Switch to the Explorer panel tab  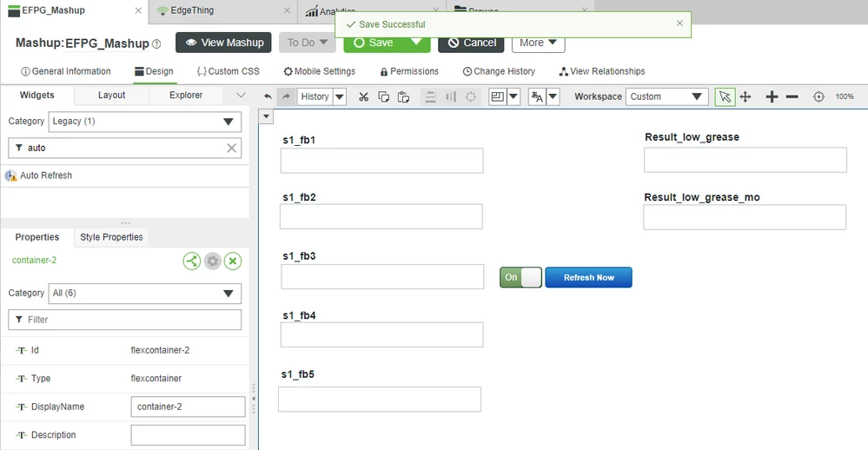tap(186, 96)
